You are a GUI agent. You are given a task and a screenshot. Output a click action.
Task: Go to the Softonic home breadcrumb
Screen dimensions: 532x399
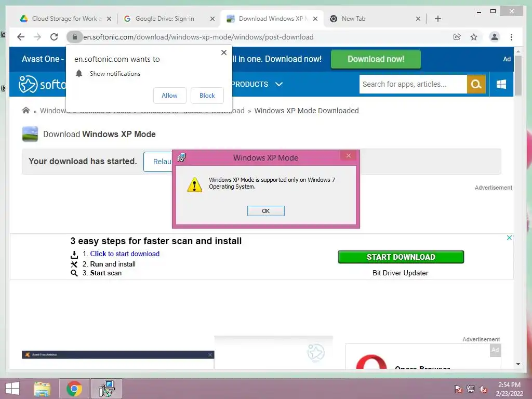click(26, 110)
